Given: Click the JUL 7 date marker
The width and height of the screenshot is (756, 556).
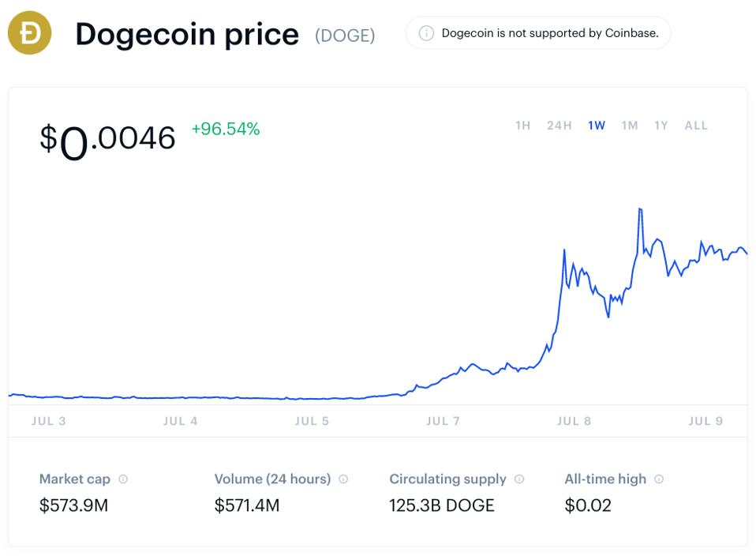Looking at the screenshot, I should 443,421.
